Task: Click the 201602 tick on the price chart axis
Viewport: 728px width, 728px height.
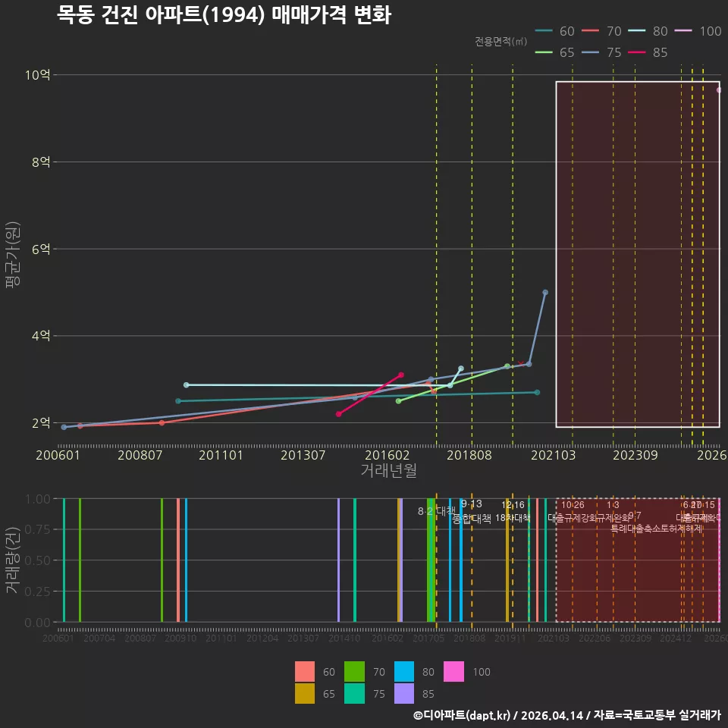Action: pyautogui.click(x=388, y=455)
